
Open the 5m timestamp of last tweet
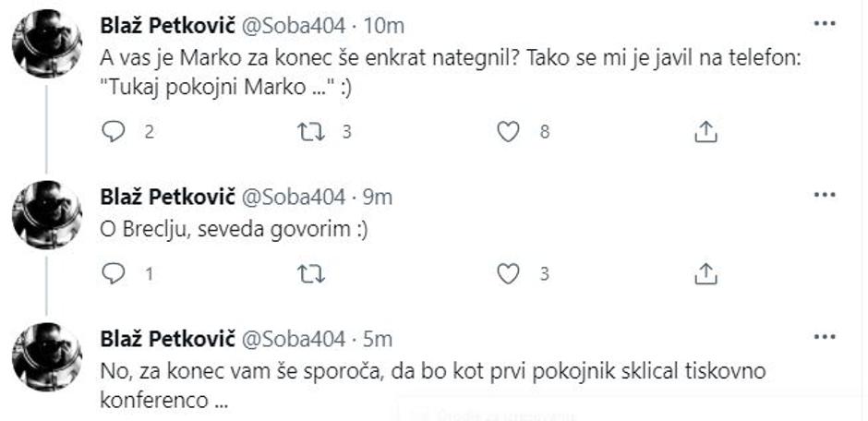point(376,338)
